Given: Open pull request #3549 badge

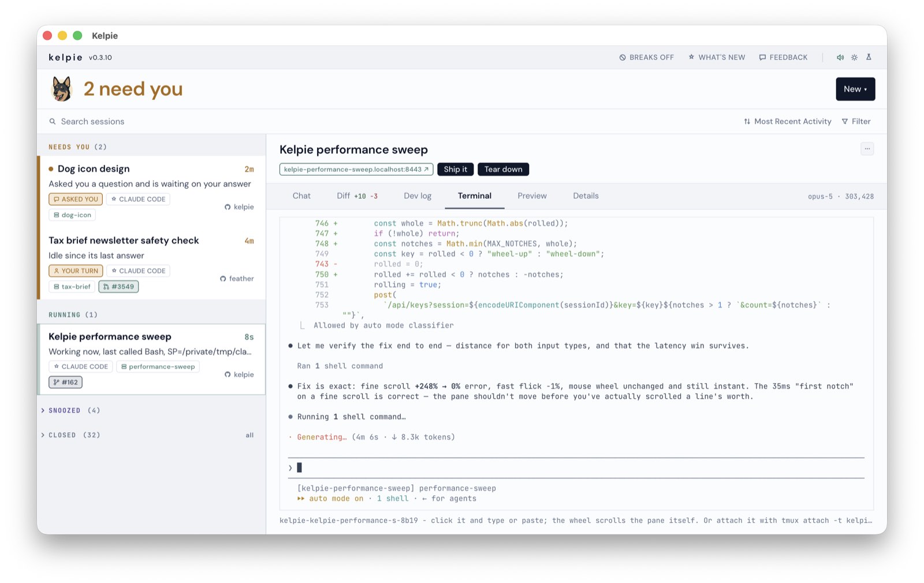Looking at the screenshot, I should point(118,287).
